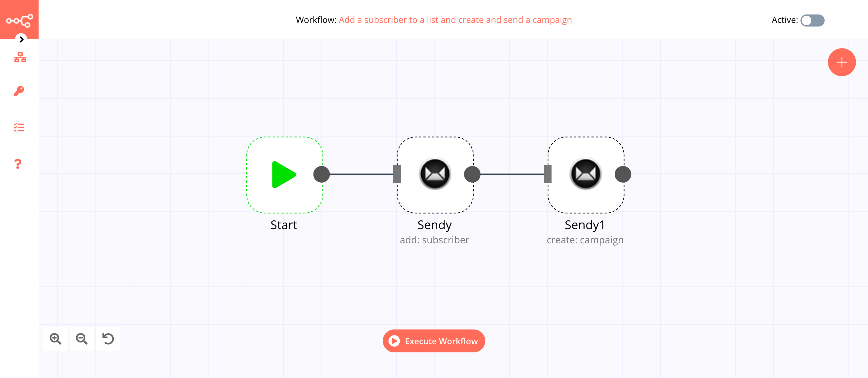The width and height of the screenshot is (868, 378).
Task: Execute the workflow via Execute Workflow button
Action: pyautogui.click(x=433, y=341)
